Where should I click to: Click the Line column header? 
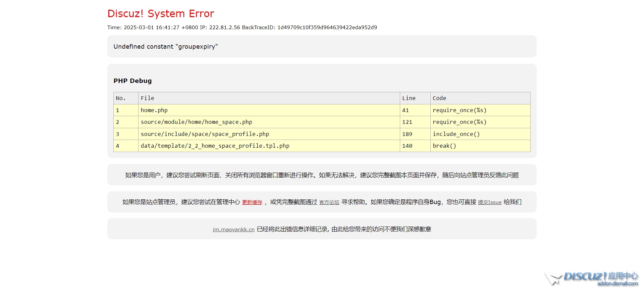tap(415, 98)
